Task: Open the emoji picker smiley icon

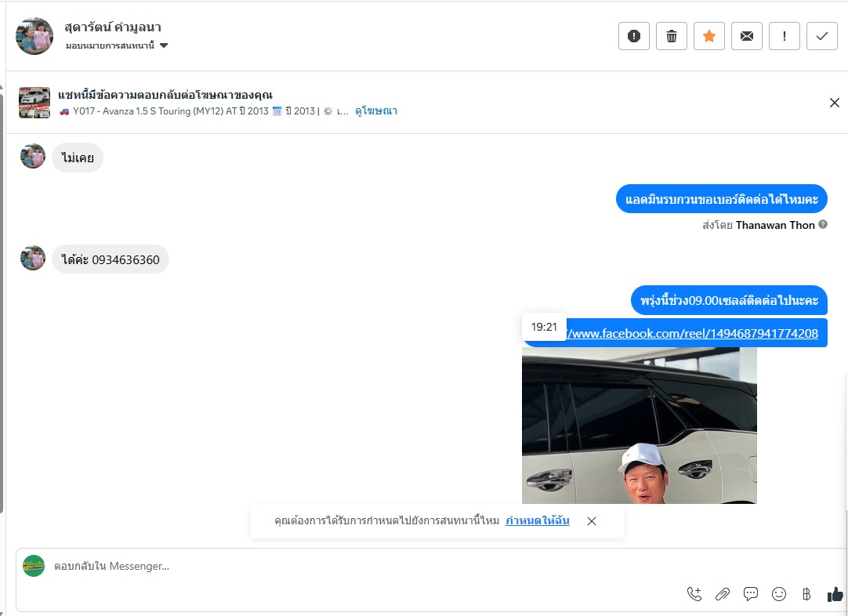Action: pyautogui.click(x=779, y=594)
